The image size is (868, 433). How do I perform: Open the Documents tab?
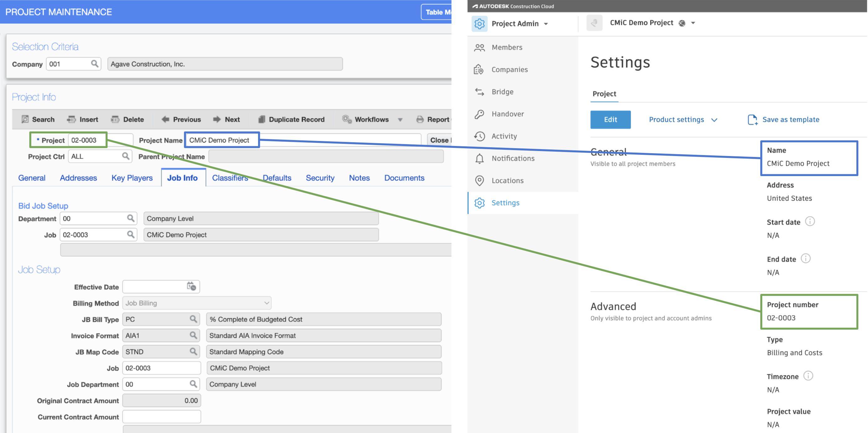click(404, 178)
